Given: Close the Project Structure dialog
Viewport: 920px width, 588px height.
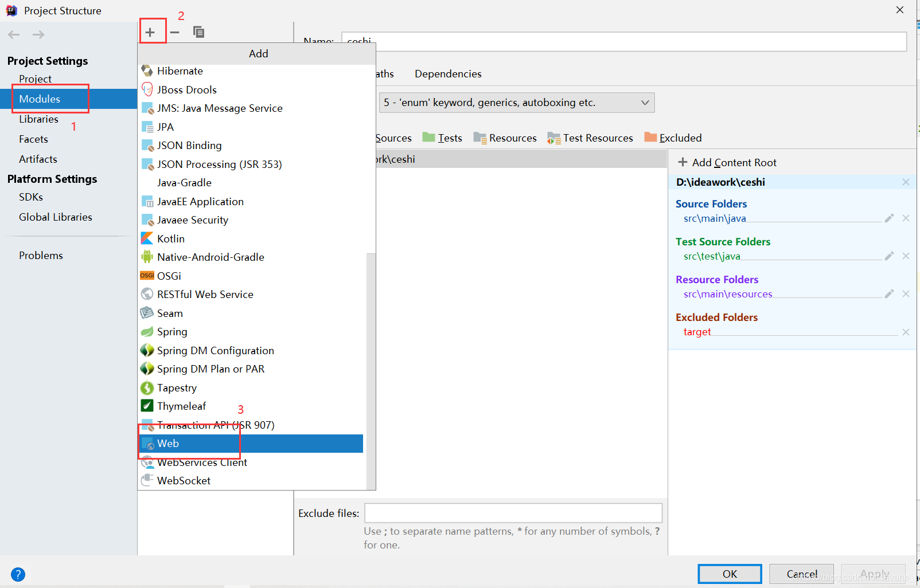Looking at the screenshot, I should (900, 10).
